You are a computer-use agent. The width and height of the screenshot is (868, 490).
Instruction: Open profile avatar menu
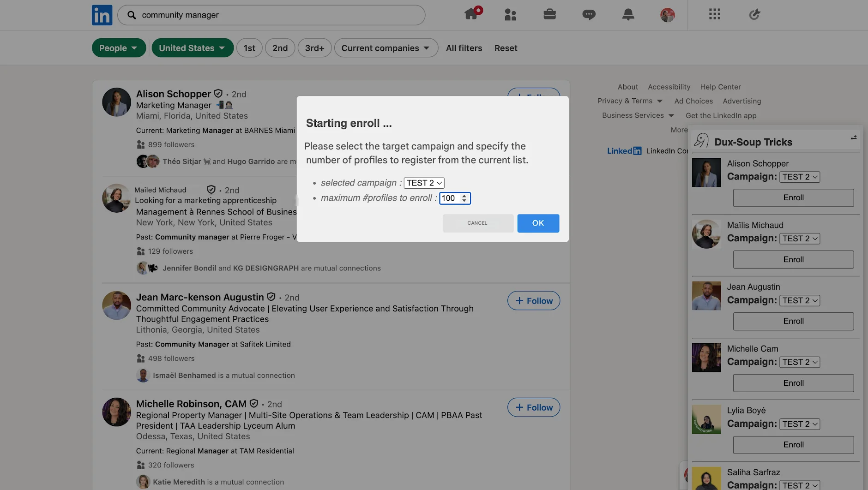pos(667,15)
